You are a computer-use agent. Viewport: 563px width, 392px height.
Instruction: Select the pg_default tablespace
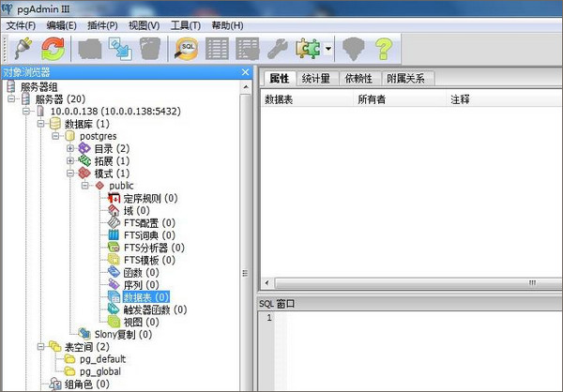[x=102, y=359]
